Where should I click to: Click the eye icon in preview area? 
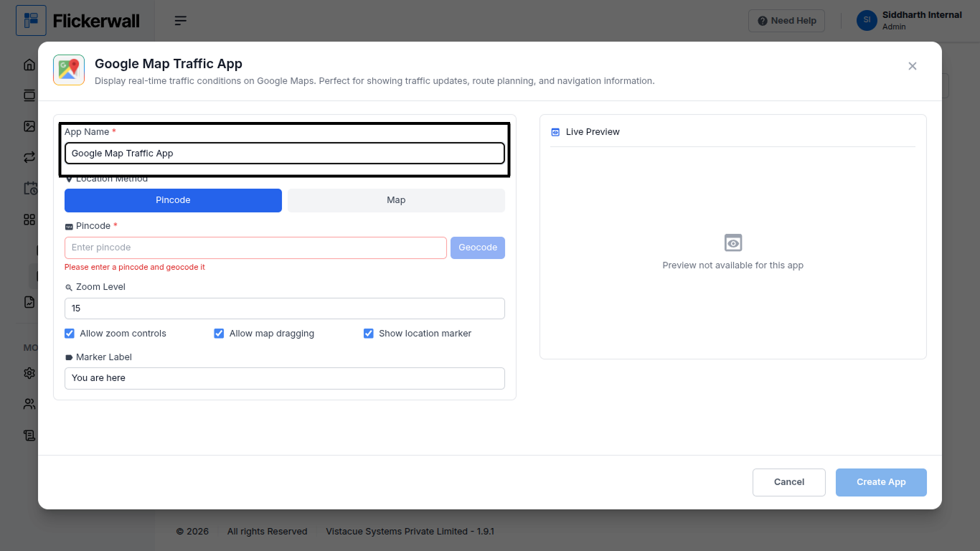point(733,242)
